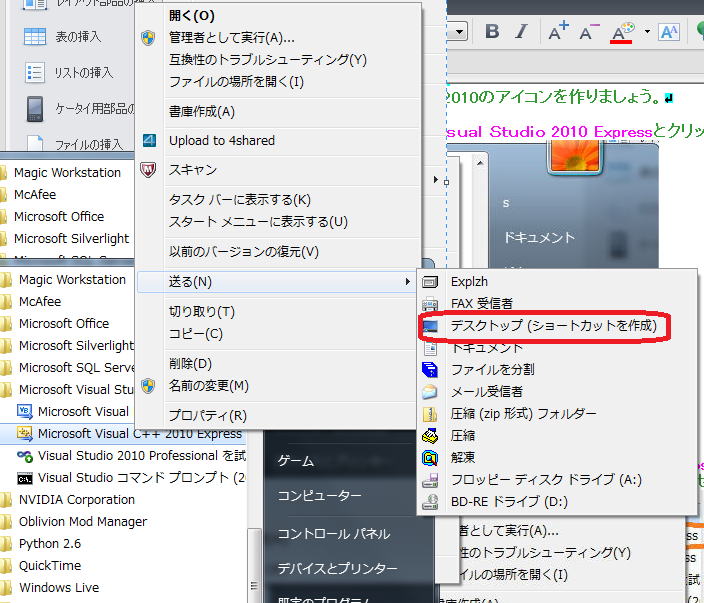Click the magnifier icon beside 解凍
This screenshot has height=603, width=704.
click(x=430, y=458)
